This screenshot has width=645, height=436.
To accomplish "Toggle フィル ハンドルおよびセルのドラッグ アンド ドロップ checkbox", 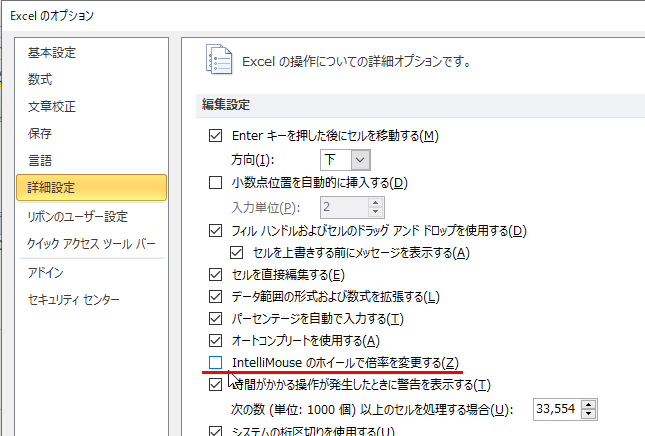I will point(216,230).
